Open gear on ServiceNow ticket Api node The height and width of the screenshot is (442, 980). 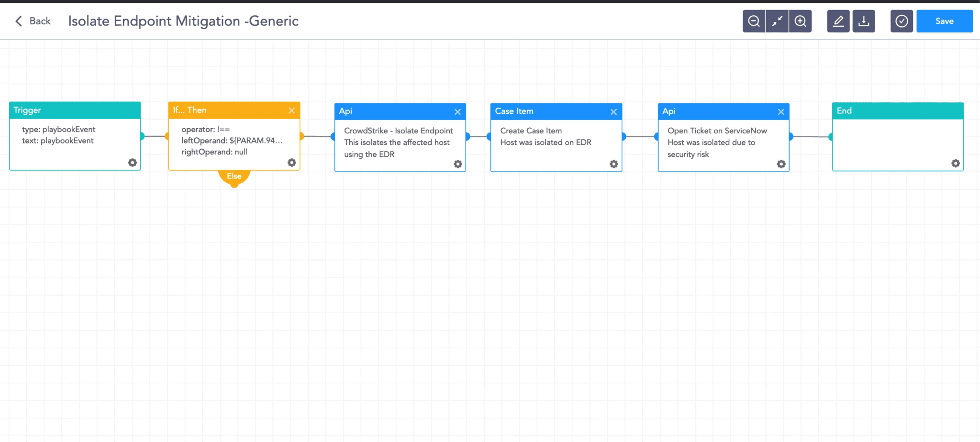pos(781,164)
